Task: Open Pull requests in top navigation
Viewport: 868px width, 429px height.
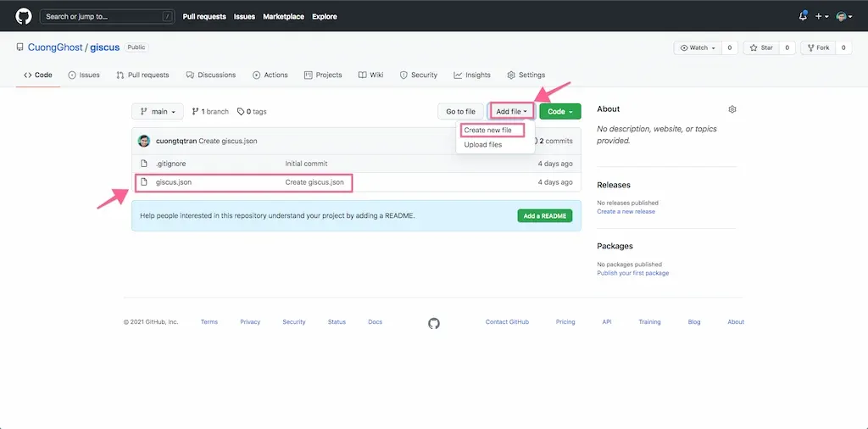Action: click(204, 17)
